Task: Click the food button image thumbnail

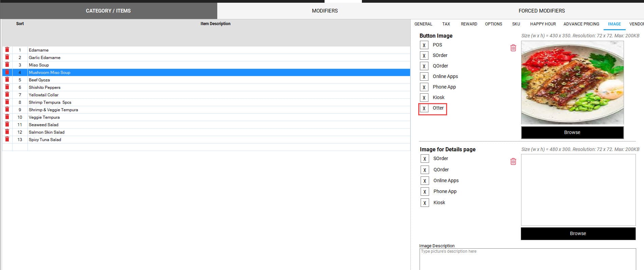Action: coord(572,83)
